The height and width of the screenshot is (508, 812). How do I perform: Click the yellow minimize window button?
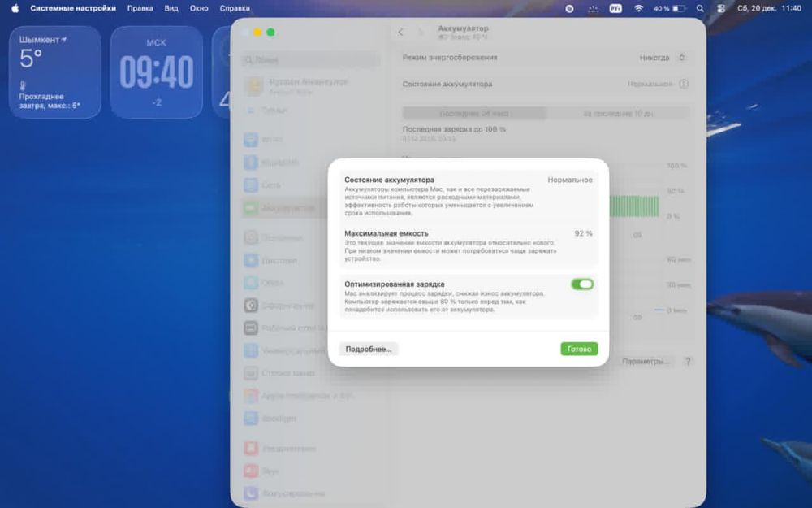pos(257,33)
